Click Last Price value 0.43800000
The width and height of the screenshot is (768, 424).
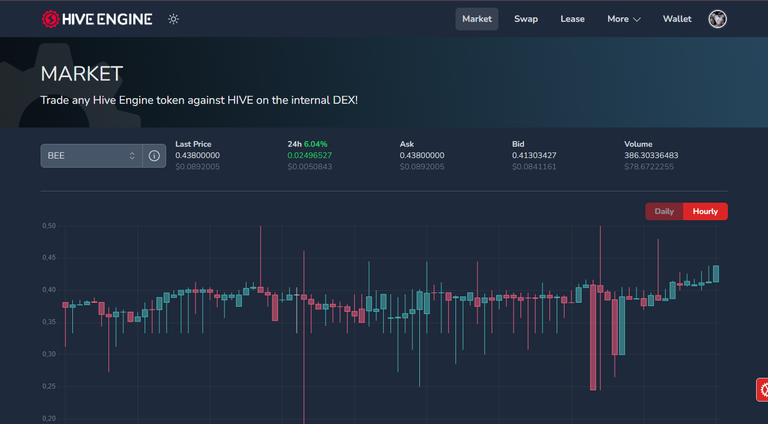[x=197, y=155]
